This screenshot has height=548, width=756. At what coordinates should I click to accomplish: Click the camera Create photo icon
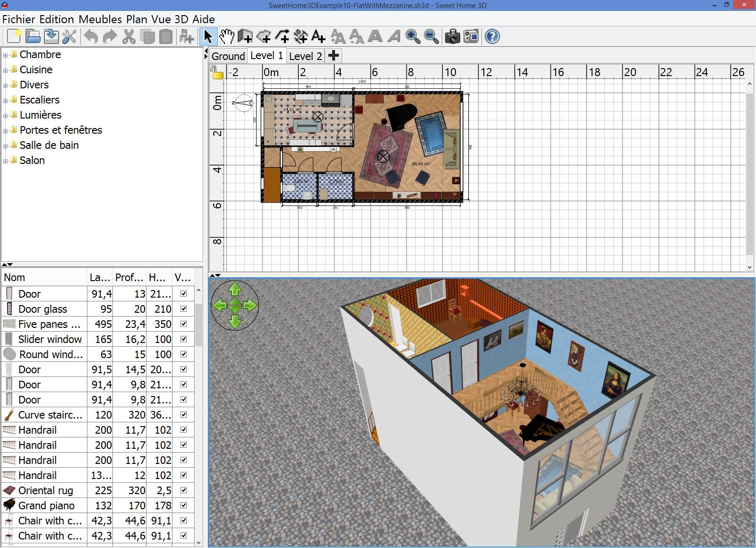452,36
